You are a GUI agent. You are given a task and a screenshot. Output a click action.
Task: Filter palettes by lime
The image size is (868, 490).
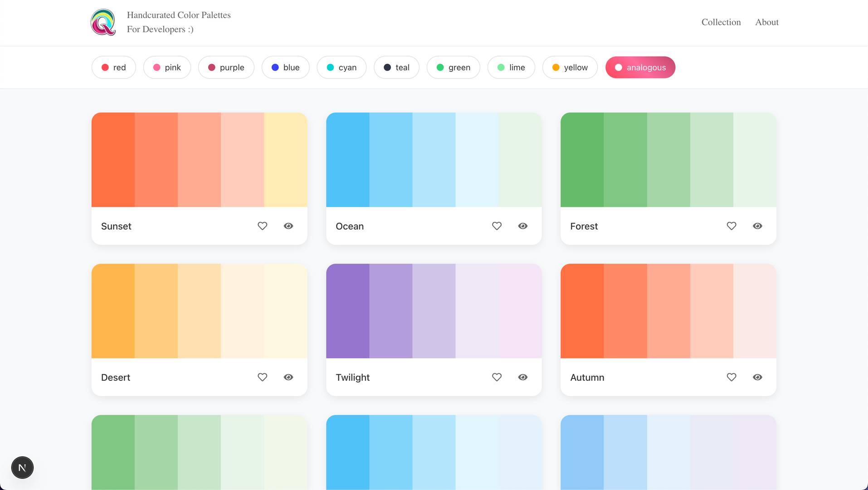[x=511, y=67]
